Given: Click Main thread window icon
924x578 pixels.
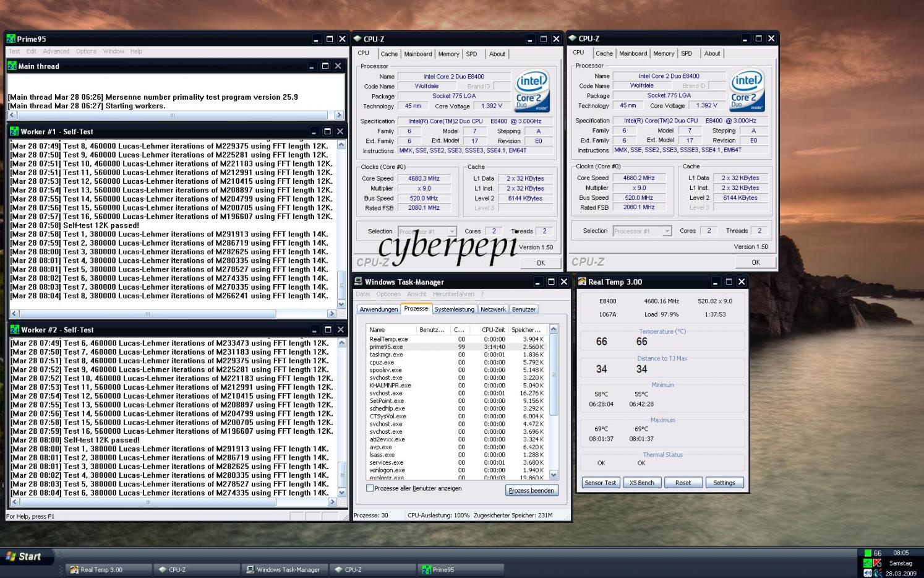Looking at the screenshot, I should pos(12,66).
